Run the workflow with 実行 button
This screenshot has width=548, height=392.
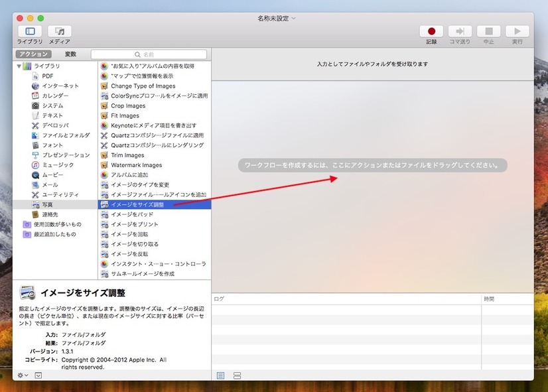517,31
